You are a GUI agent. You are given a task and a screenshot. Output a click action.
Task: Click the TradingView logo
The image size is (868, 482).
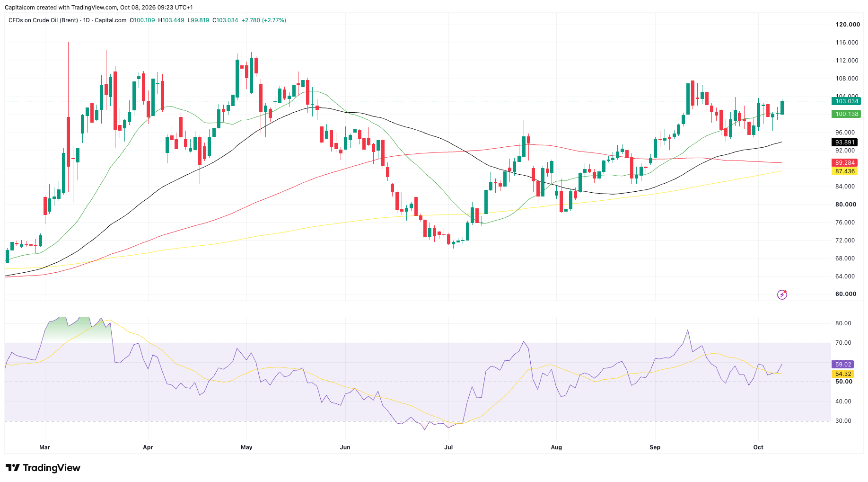pyautogui.click(x=43, y=468)
